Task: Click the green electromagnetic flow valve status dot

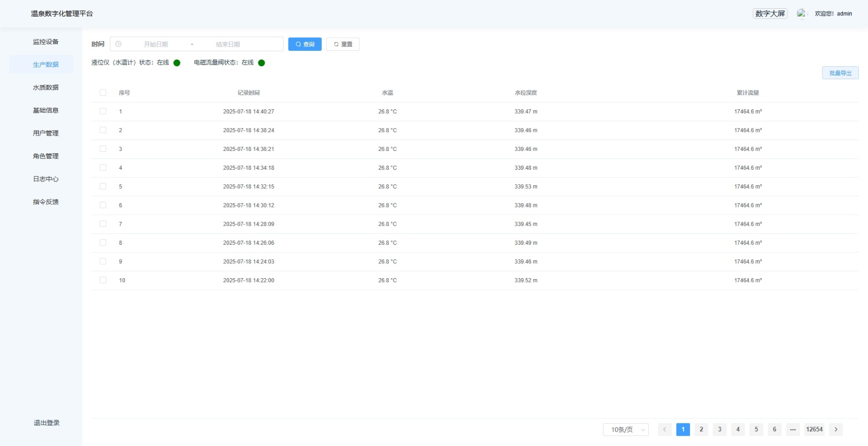Action: [x=261, y=63]
